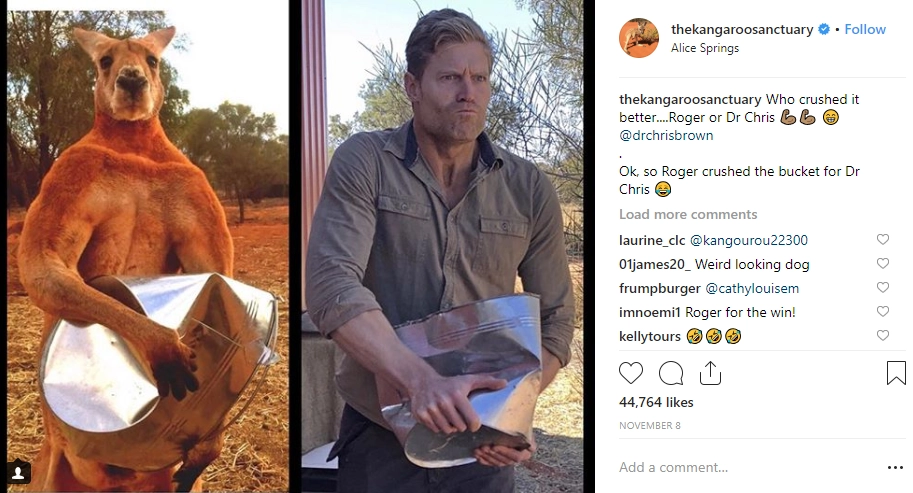Open thekangaroosanctuary profile avatar
This screenshot has height=493, width=913.
pos(639,38)
